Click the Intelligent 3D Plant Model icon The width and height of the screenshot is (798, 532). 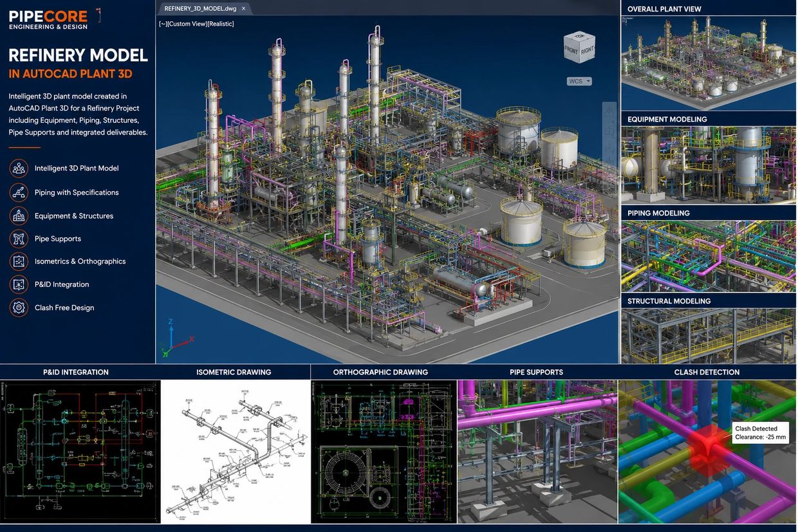pyautogui.click(x=19, y=169)
